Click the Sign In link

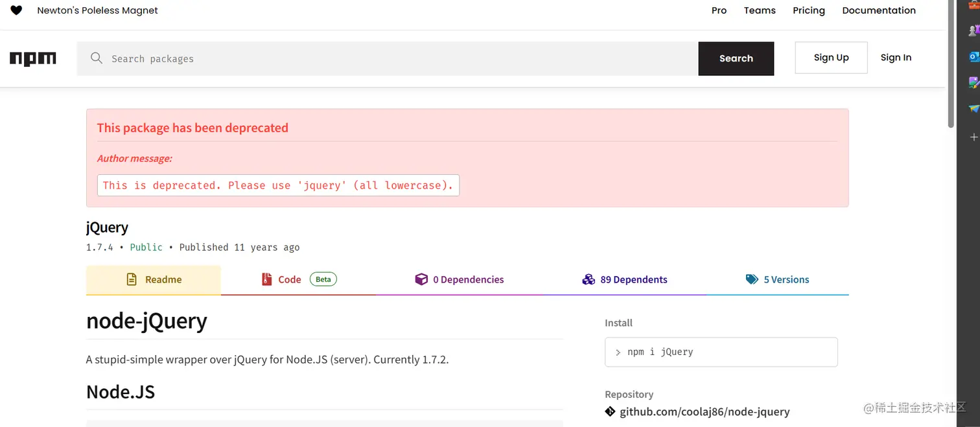(x=896, y=58)
